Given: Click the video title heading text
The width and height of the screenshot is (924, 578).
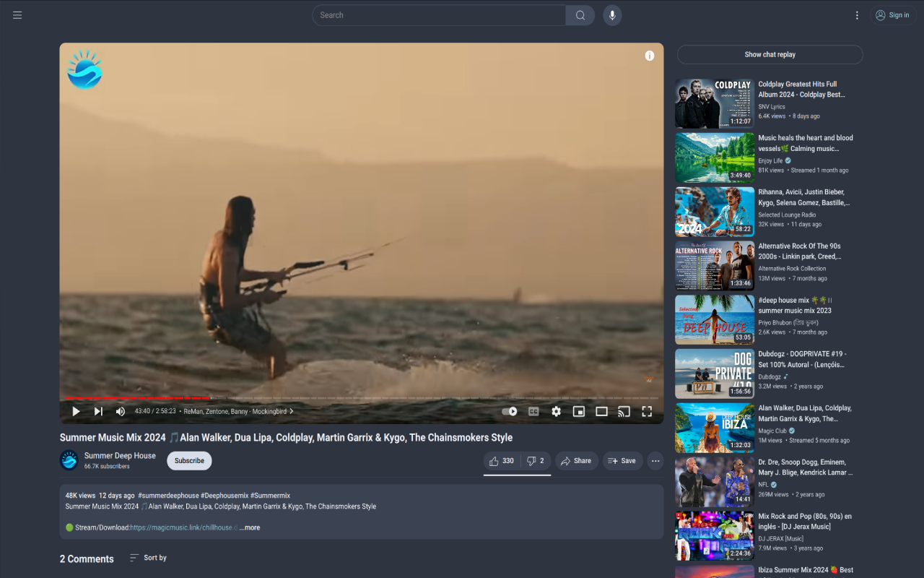Looking at the screenshot, I should tap(286, 438).
